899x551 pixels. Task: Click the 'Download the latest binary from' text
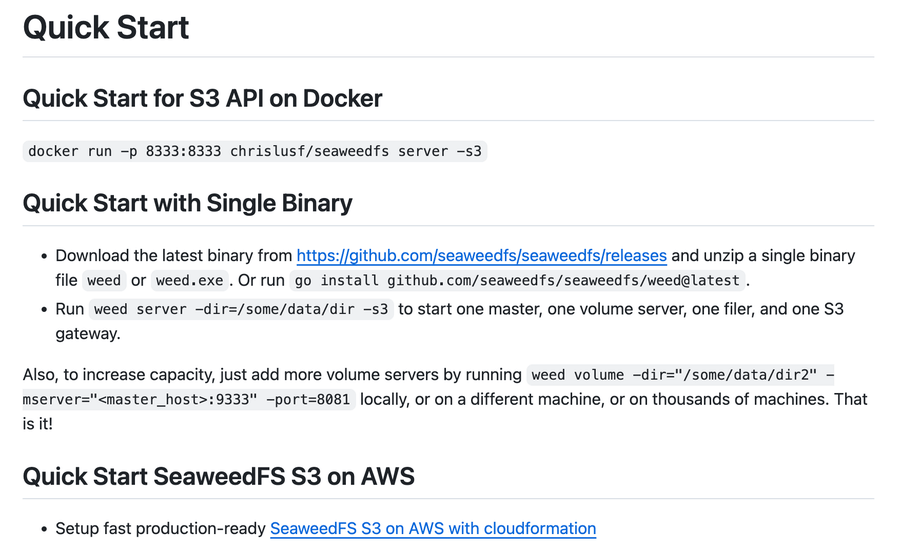[174, 256]
